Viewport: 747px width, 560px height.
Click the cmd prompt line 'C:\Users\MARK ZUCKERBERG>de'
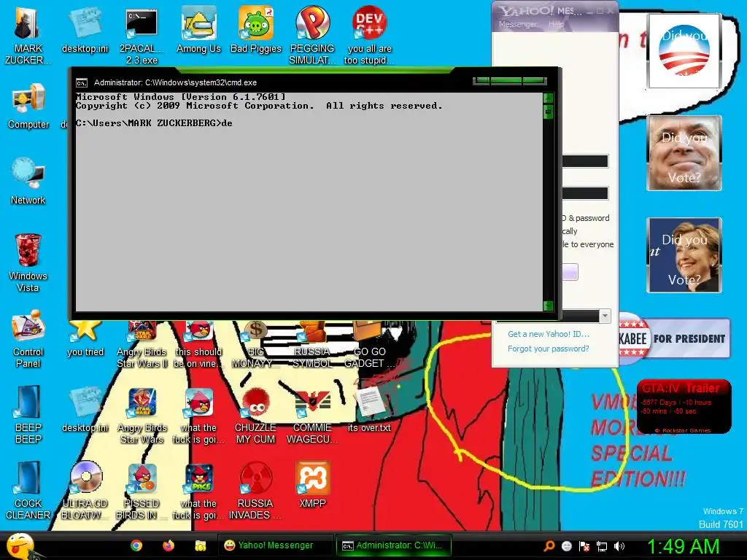pos(154,122)
